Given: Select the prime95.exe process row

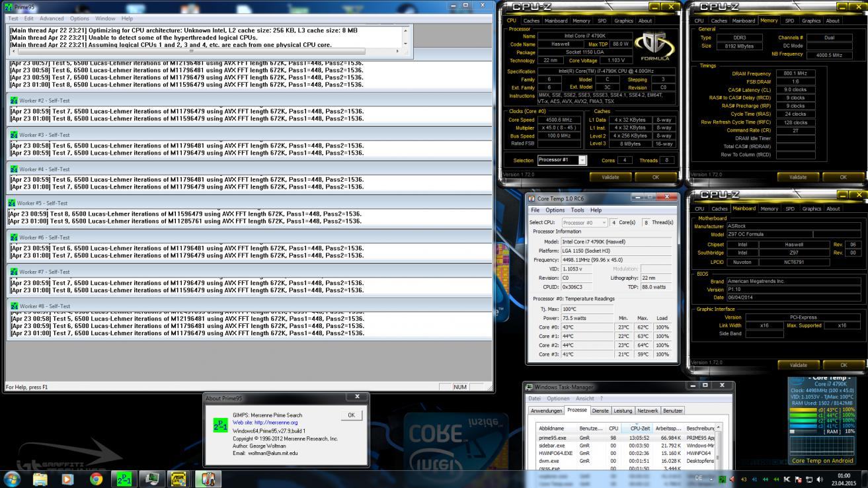Looking at the screenshot, I should tap(625, 438).
